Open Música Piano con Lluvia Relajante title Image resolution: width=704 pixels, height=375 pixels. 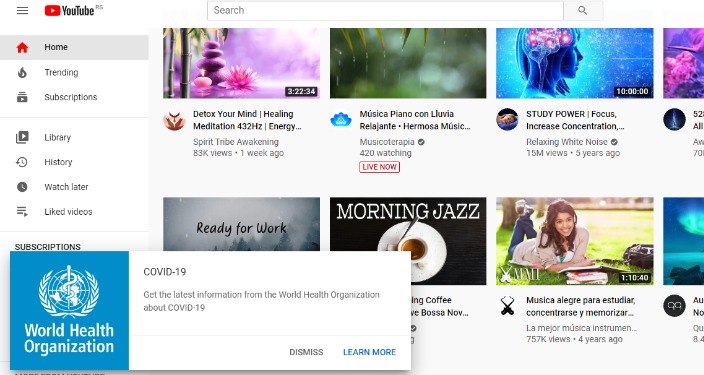415,120
